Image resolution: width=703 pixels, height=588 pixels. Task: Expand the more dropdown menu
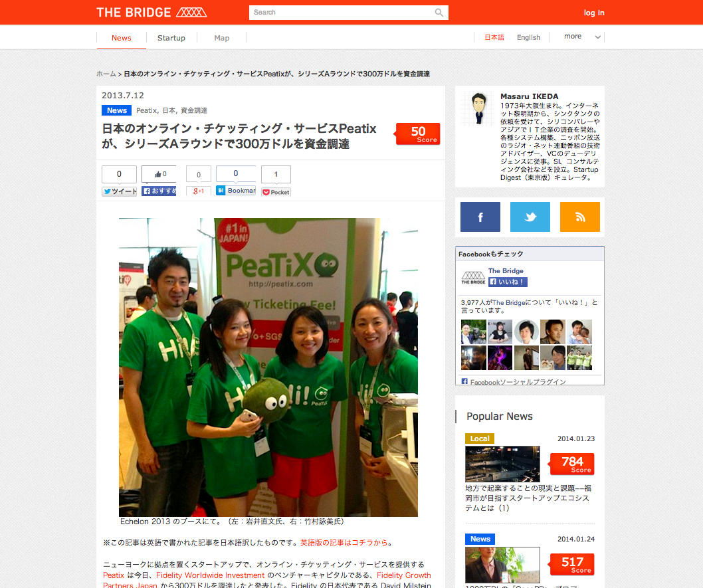[582, 37]
